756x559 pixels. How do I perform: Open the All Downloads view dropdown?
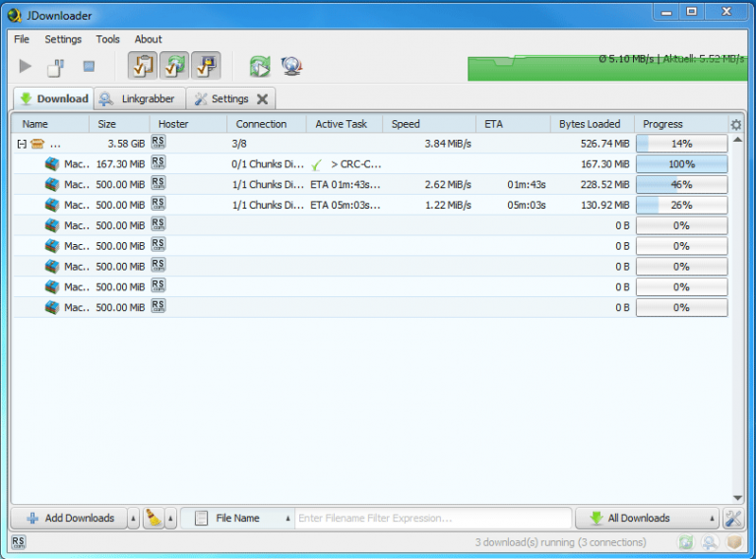[x=647, y=518]
